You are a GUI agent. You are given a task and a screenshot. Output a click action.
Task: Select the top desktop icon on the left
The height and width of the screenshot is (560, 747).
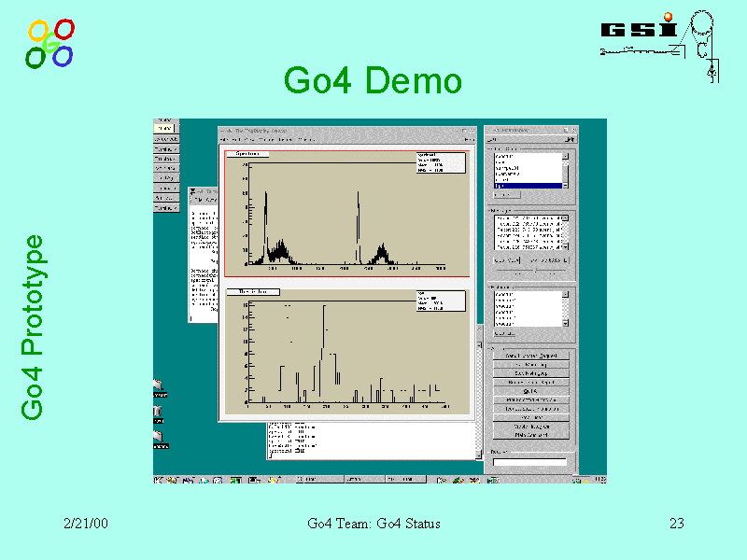(160, 386)
